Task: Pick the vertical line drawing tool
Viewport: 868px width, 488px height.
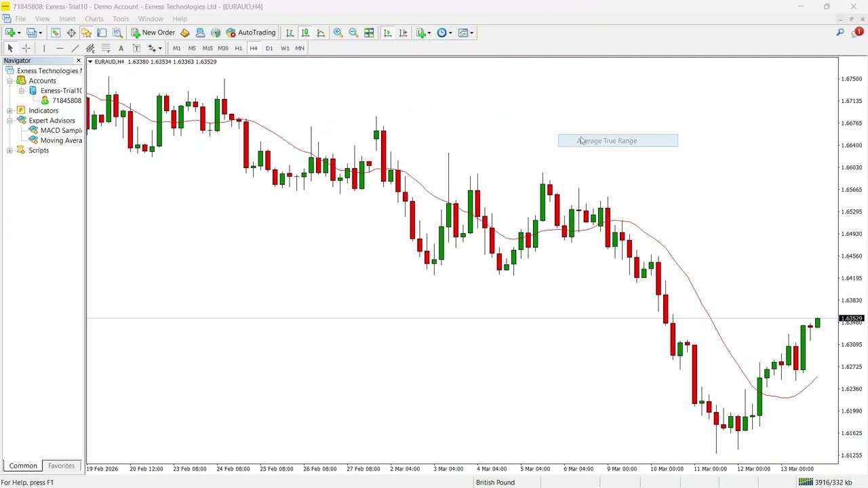Action: (44, 48)
